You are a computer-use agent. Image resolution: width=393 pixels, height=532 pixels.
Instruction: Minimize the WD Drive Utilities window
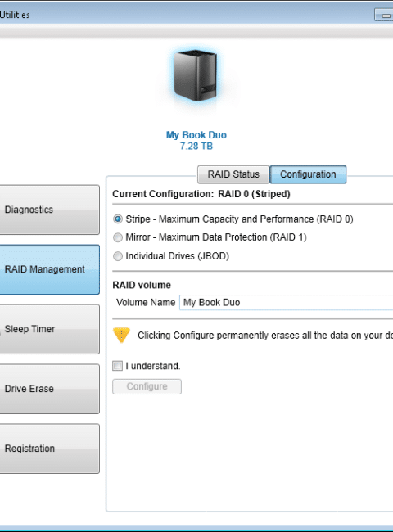click(385, 16)
